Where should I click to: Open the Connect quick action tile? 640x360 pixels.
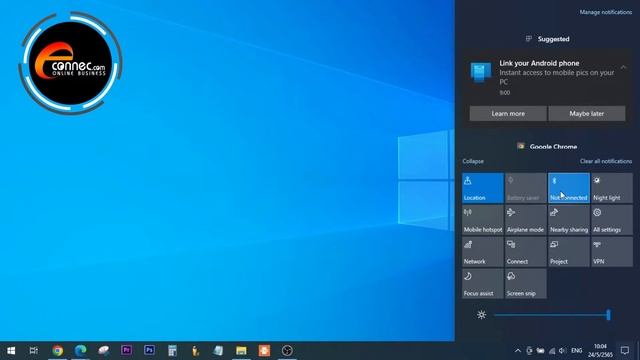click(525, 252)
